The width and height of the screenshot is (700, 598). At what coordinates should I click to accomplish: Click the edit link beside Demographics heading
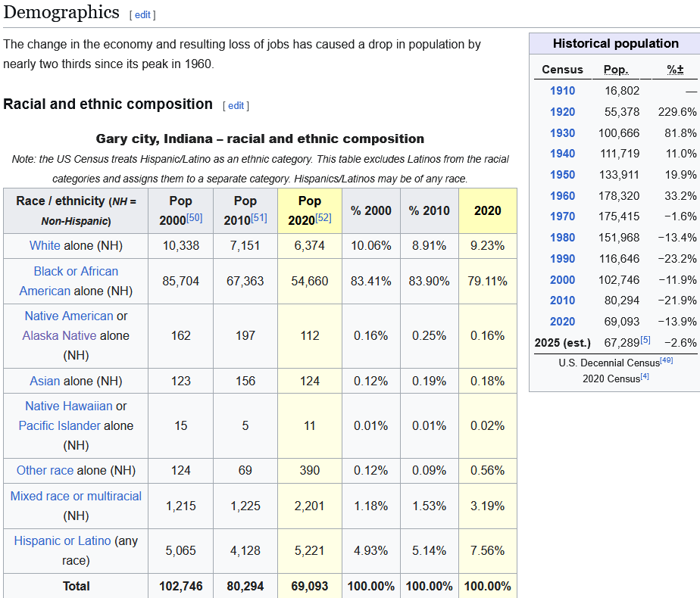[142, 14]
